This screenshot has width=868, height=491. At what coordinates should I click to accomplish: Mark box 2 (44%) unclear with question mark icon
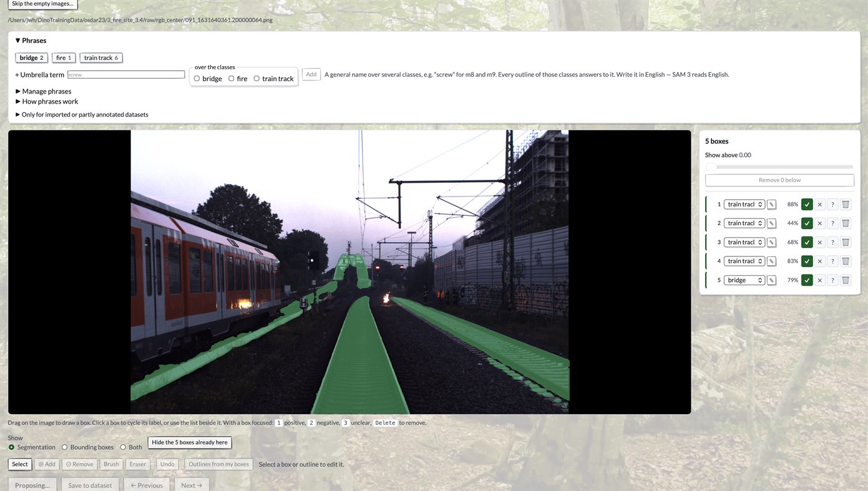click(x=832, y=223)
